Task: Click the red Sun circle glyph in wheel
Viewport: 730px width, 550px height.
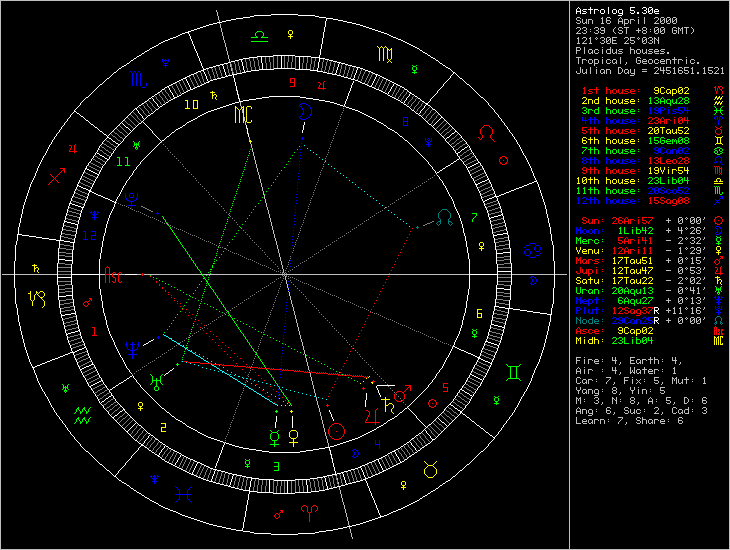Action: [338, 430]
